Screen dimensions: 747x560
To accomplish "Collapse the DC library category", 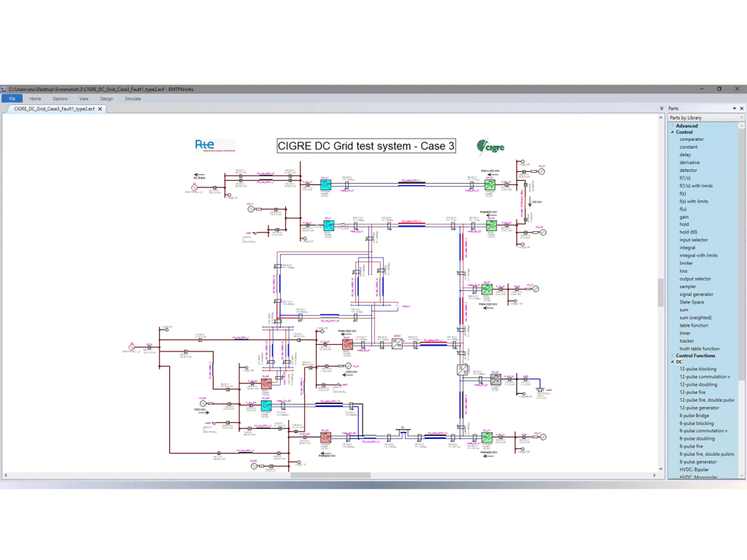I will point(673,362).
